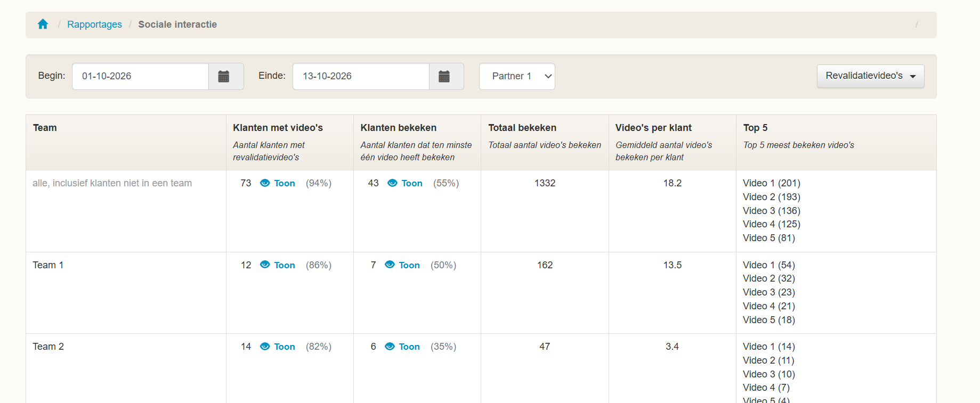Click the 'alle, inclusief klanten niet in een team' row label
Image resolution: width=980 pixels, height=403 pixels.
click(x=112, y=183)
